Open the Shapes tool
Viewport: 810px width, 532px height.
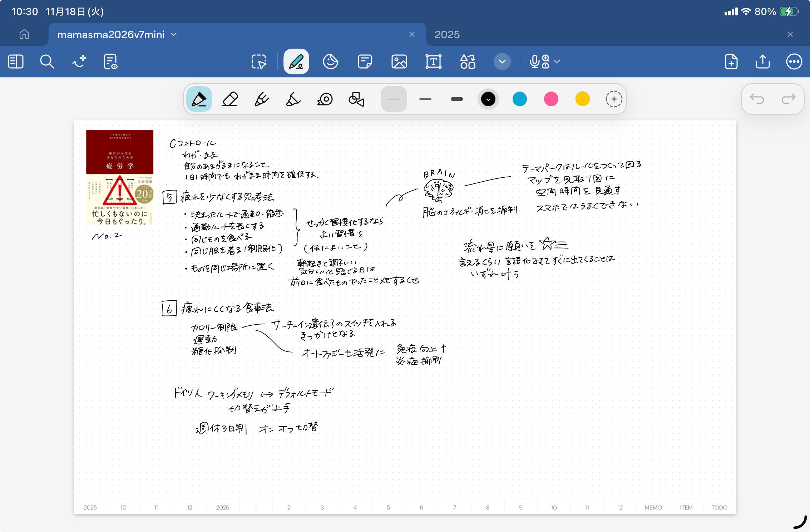coord(356,99)
